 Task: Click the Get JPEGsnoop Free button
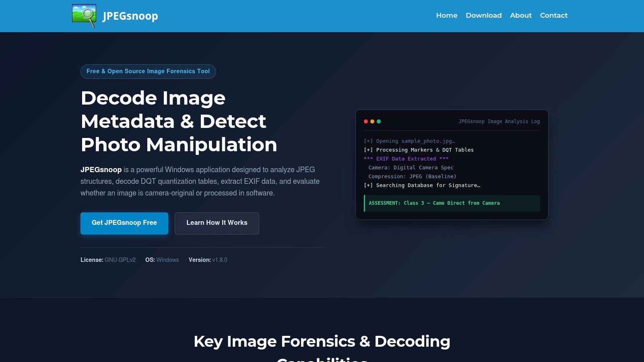coord(124,223)
